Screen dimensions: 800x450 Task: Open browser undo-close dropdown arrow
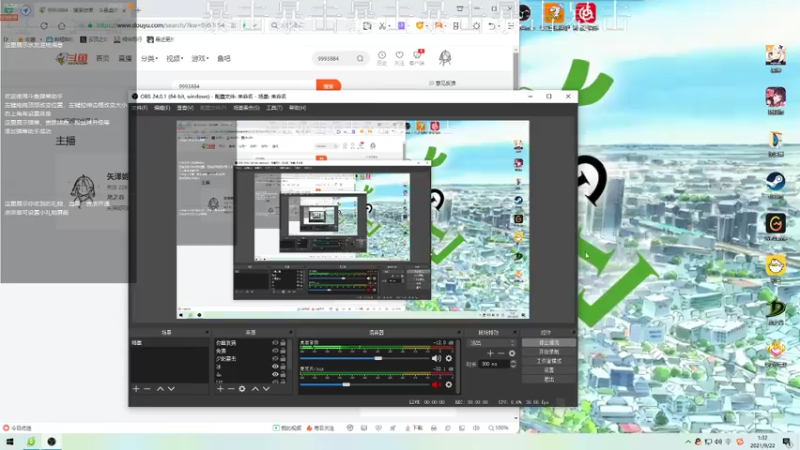(x=498, y=26)
